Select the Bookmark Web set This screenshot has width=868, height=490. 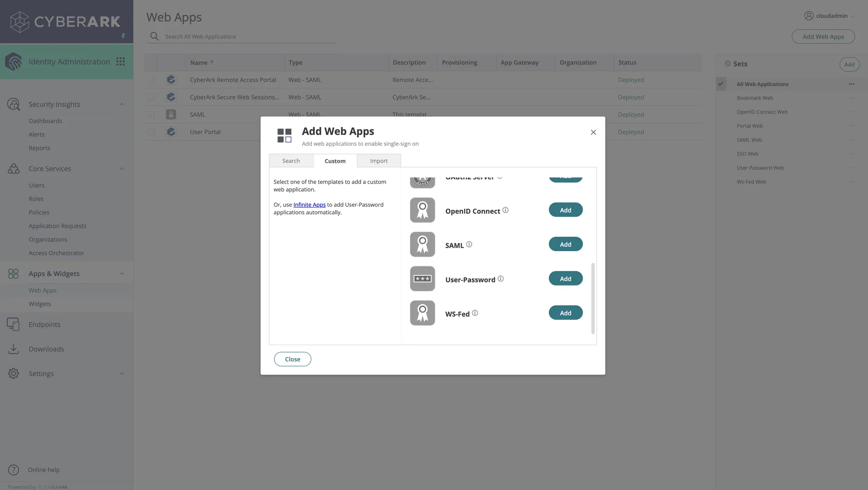click(755, 98)
